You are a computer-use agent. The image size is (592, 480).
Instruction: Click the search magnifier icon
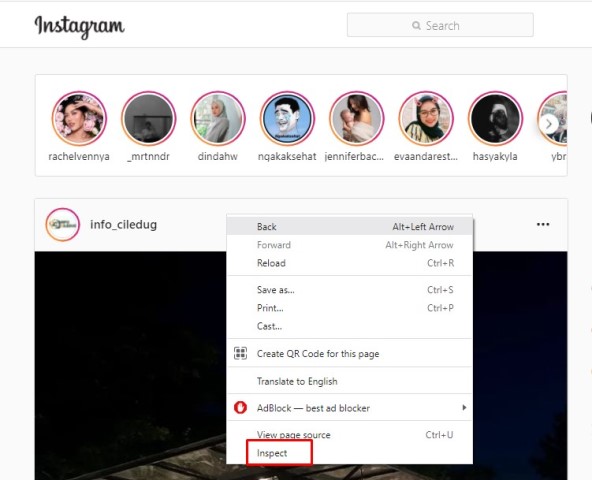[416, 25]
